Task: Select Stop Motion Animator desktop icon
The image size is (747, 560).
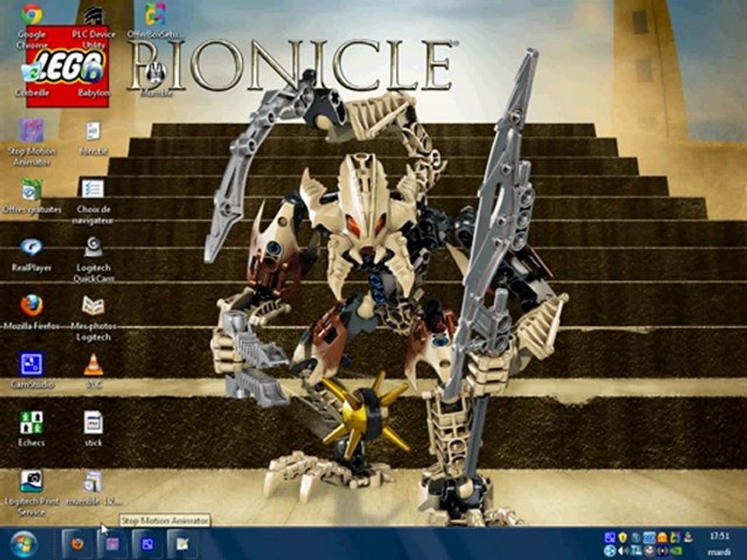Action: tap(31, 142)
